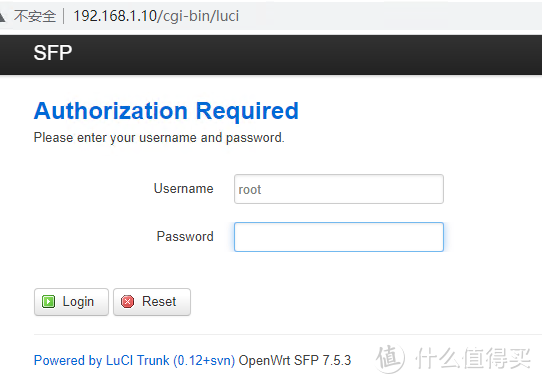Submit credentials with the Login button
This screenshot has width=542, height=384.
pyautogui.click(x=71, y=302)
